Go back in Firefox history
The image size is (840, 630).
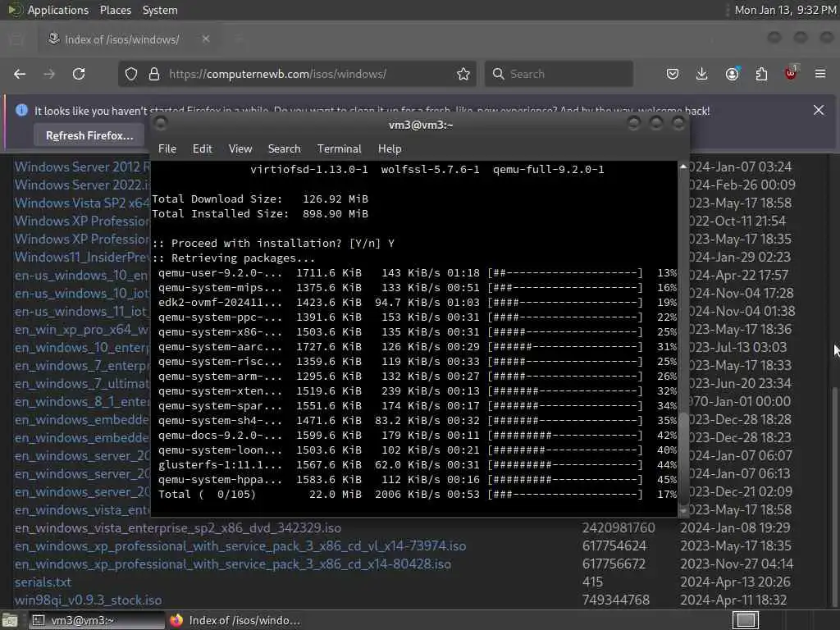[x=20, y=74]
